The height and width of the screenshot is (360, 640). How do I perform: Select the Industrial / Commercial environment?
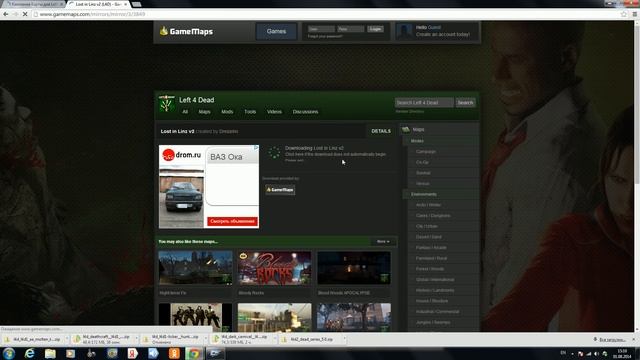tap(437, 311)
